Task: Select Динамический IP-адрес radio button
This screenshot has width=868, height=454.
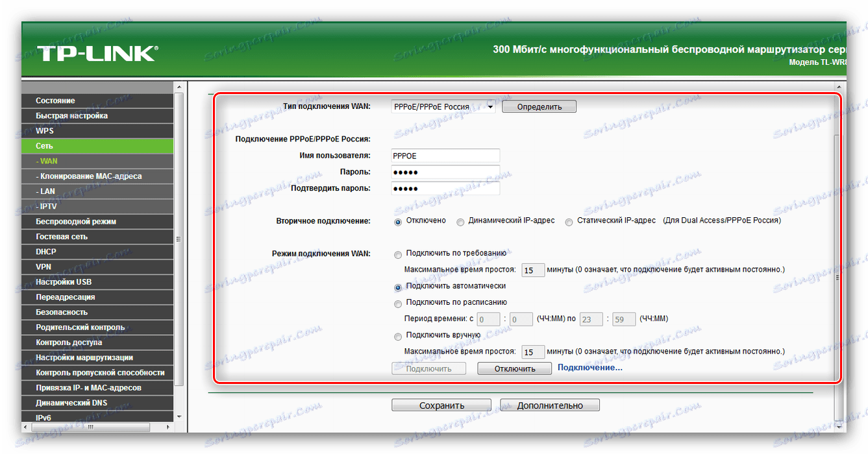Action: (x=460, y=222)
